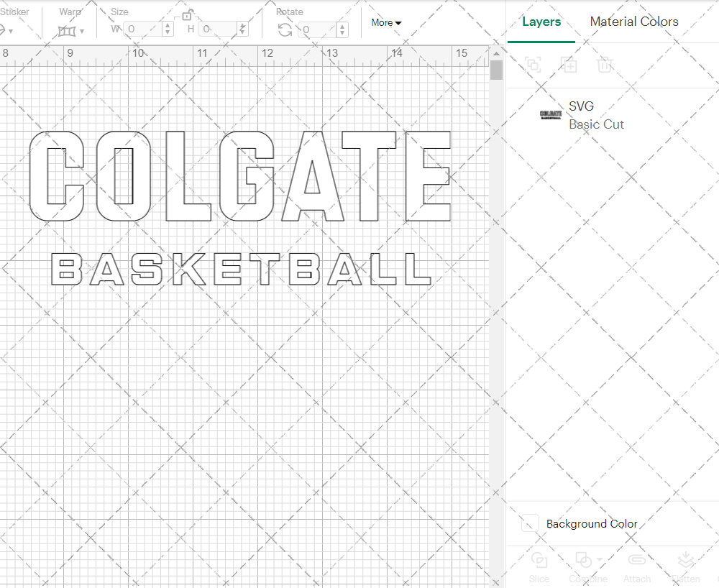Click the Size width W input field
Viewport: 719px width, 588px height.
pyautogui.click(x=142, y=29)
